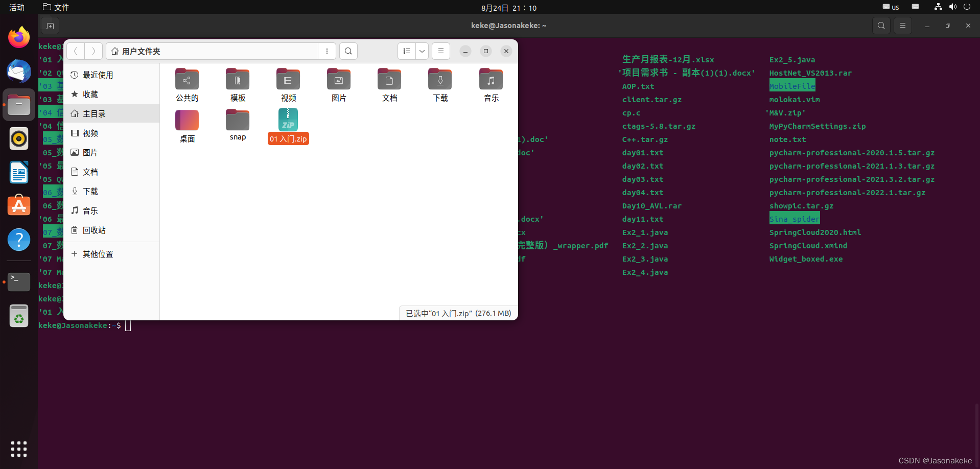
Task: Click the volume icon in top bar
Action: tap(952, 7)
